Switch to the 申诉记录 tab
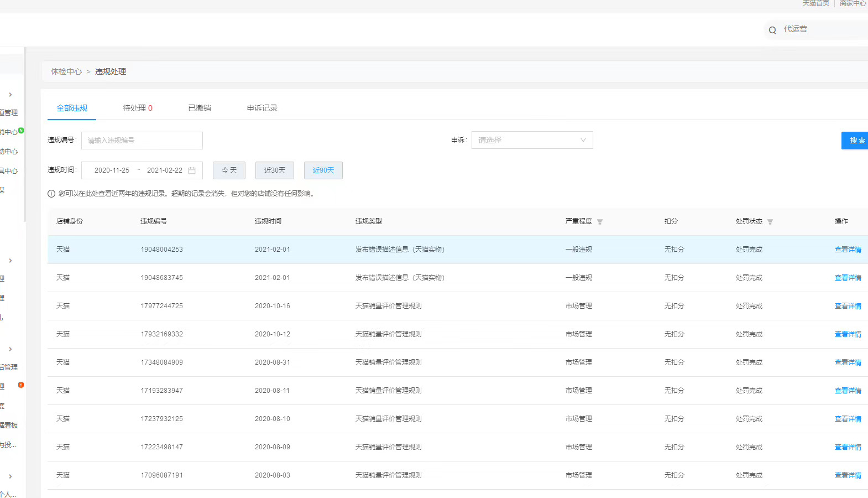The height and width of the screenshot is (498, 868). 262,108
